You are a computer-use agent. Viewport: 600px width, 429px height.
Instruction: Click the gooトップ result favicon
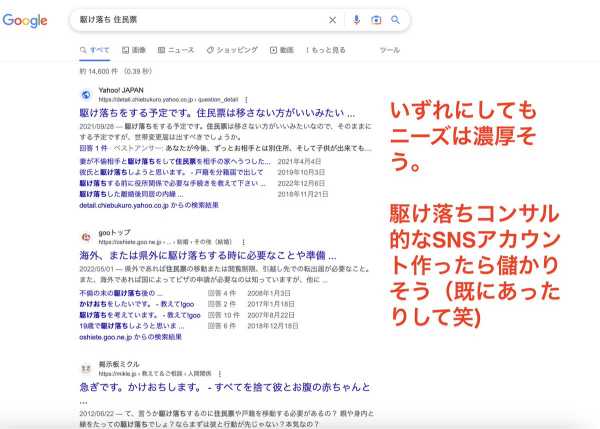click(x=86, y=237)
